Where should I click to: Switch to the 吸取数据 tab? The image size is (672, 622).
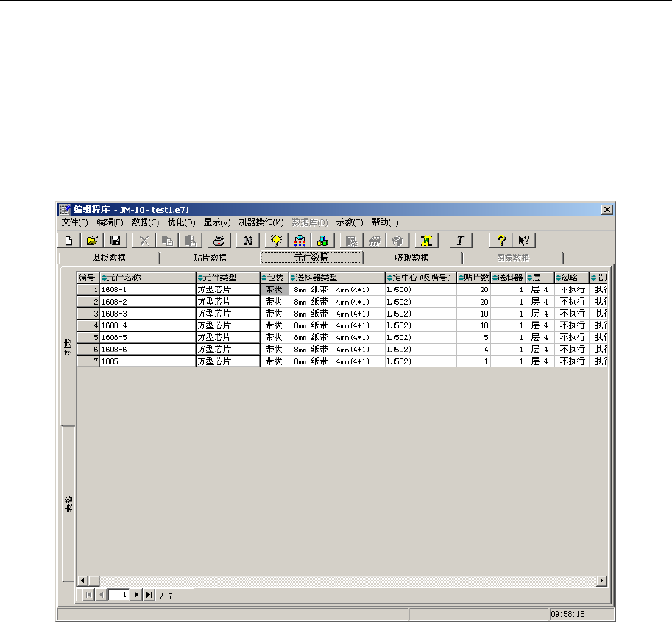(411, 258)
